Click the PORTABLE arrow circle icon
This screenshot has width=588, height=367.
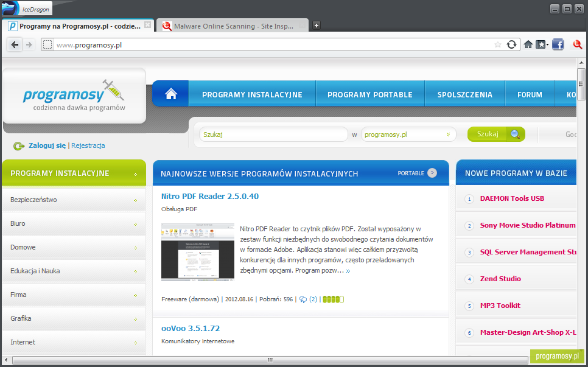pos(432,173)
